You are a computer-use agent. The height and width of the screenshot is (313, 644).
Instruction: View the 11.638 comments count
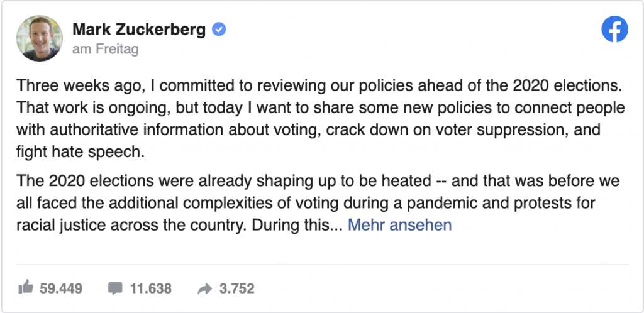(x=151, y=288)
